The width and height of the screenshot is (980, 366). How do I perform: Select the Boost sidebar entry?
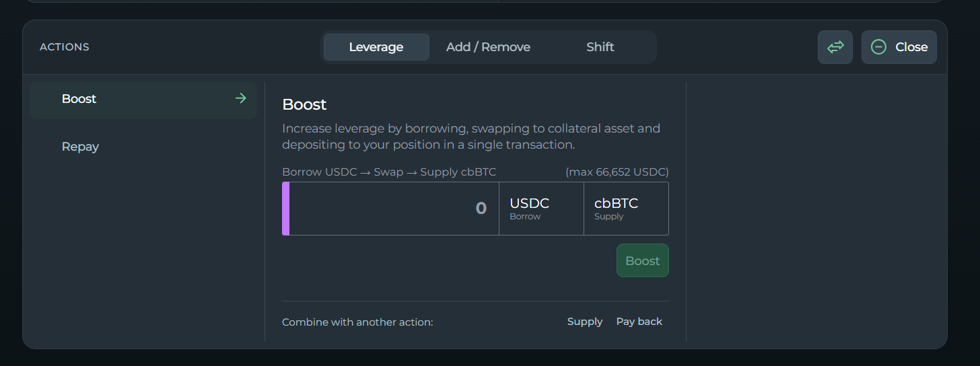click(79, 99)
